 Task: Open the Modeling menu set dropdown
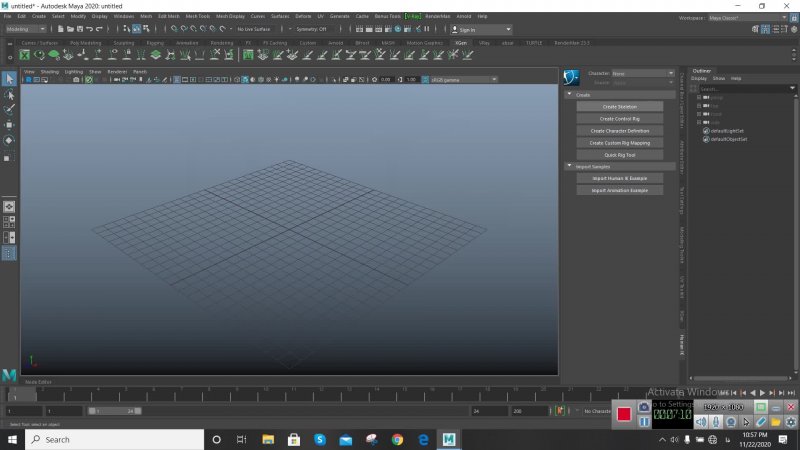(x=28, y=29)
